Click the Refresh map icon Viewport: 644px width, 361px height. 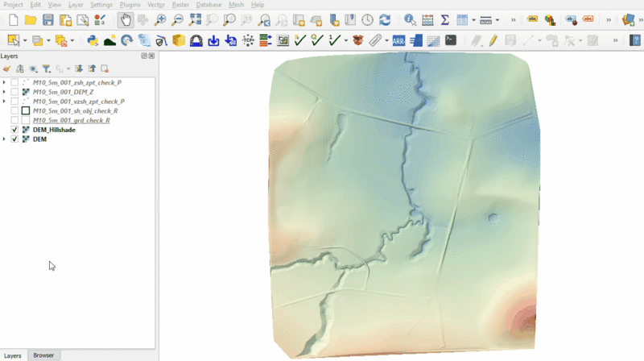click(385, 20)
